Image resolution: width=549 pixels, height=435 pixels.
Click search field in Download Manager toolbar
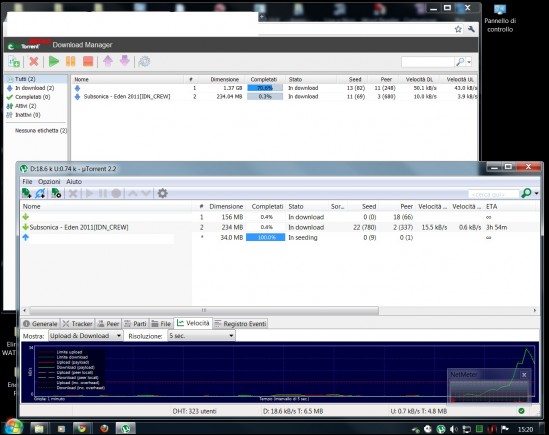click(x=428, y=62)
